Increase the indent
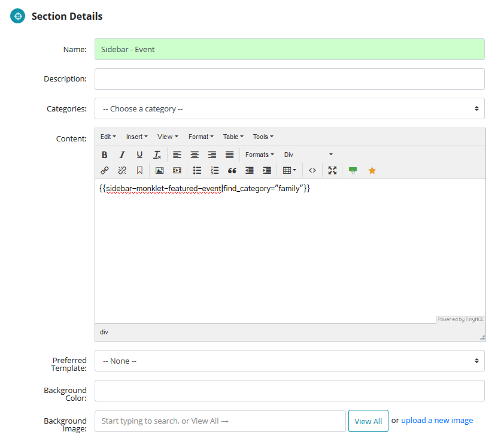The width and height of the screenshot is (504, 438). tap(267, 170)
